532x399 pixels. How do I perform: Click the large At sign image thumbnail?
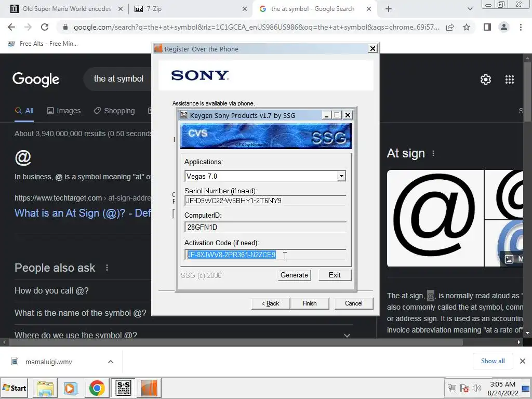[x=435, y=218]
